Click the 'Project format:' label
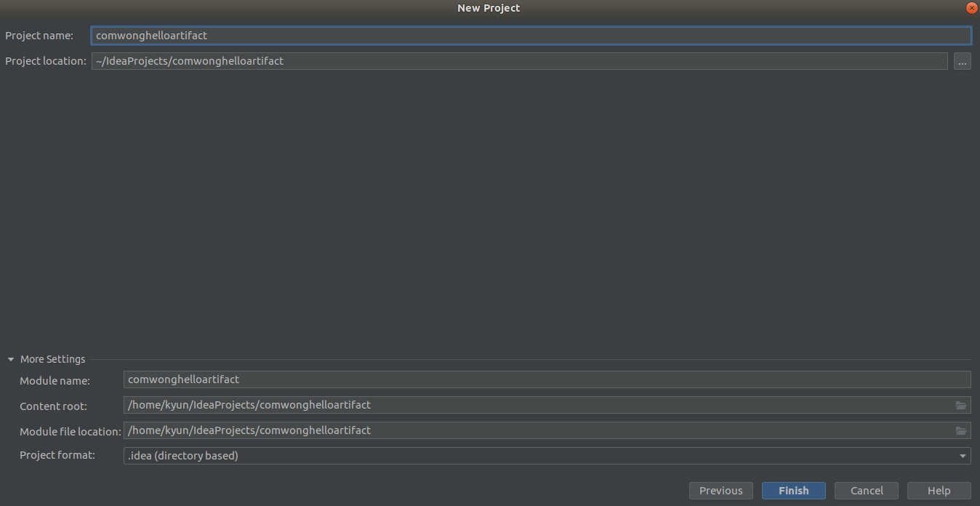Screen dimensions: 980x506 tap(57, 455)
